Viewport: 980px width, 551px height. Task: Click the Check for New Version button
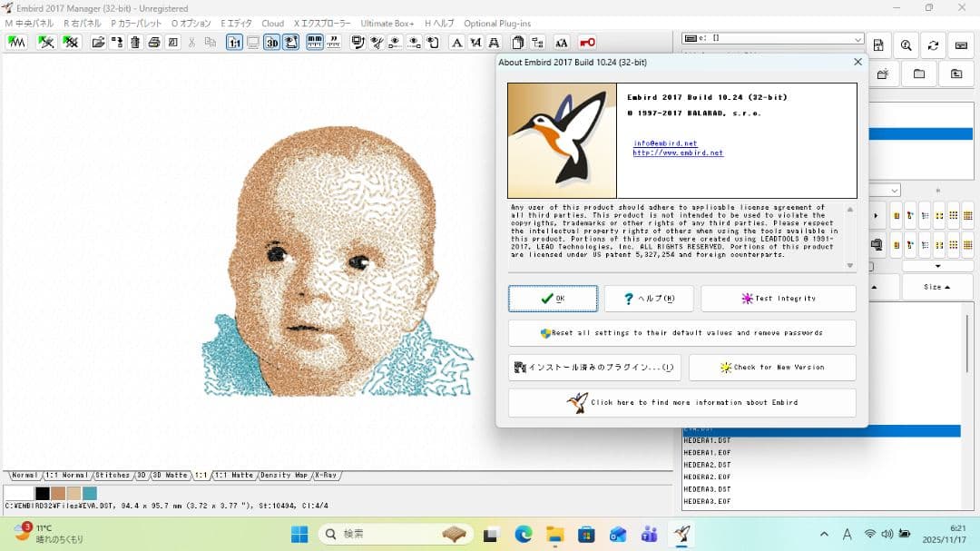pos(771,368)
